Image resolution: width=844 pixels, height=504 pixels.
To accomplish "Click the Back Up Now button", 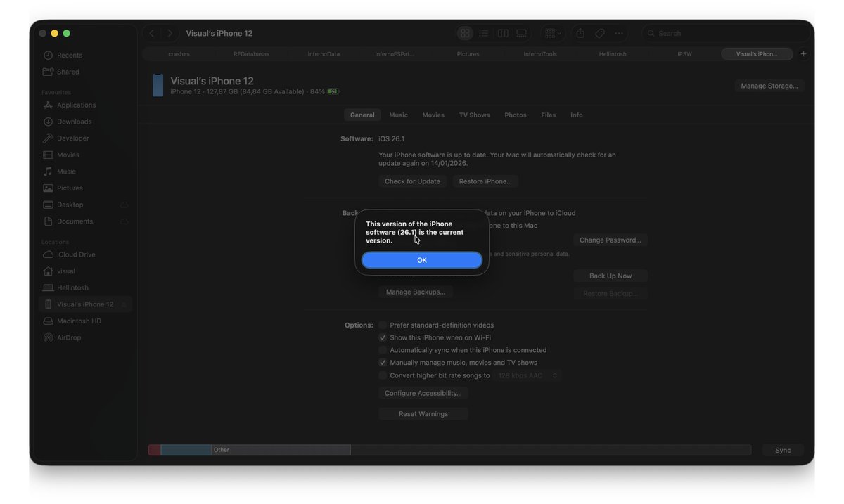I will tap(610, 276).
